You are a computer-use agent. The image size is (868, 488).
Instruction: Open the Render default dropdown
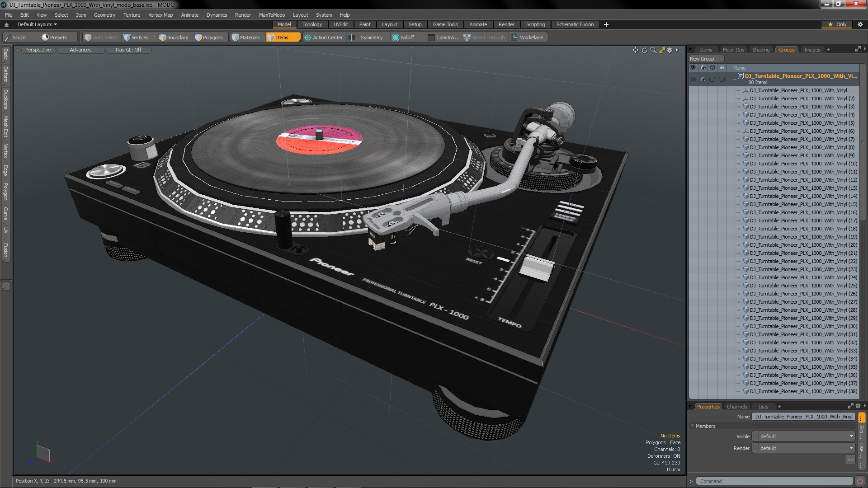coord(807,448)
